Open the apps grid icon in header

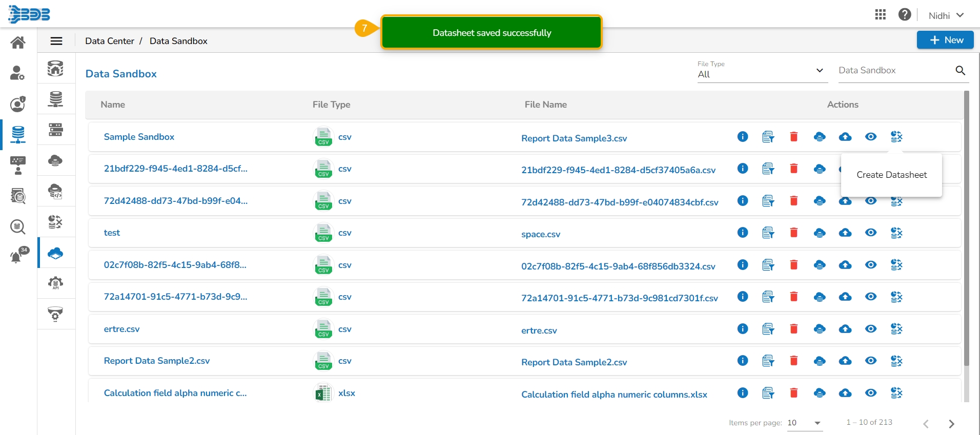click(x=881, y=15)
